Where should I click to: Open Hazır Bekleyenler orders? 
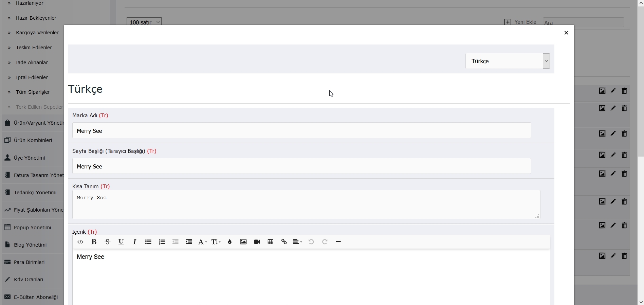point(36,18)
